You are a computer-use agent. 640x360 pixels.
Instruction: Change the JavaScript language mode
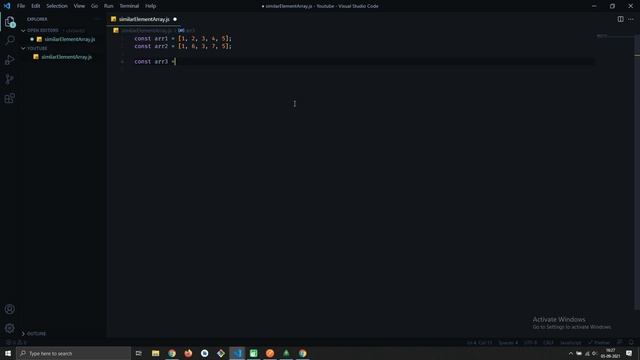click(x=570, y=342)
